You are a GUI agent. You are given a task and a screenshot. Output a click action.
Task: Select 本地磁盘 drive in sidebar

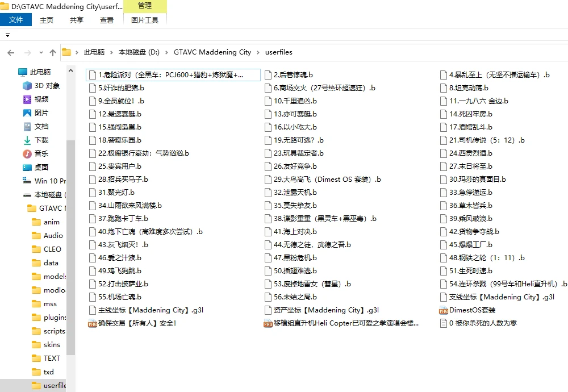point(44,194)
